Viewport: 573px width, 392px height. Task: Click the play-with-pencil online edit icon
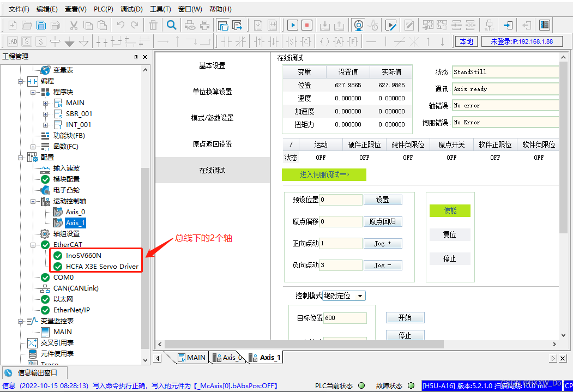pos(391,25)
